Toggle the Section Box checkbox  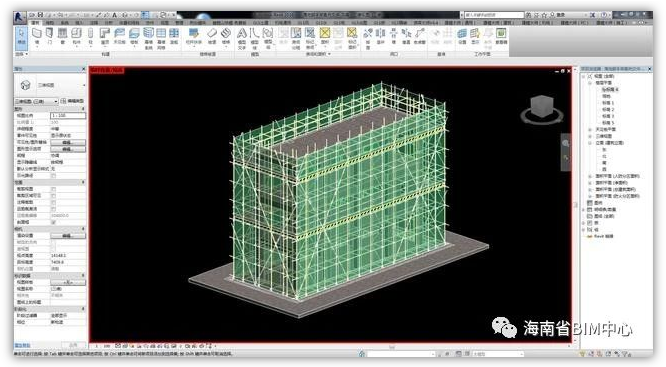(x=53, y=222)
